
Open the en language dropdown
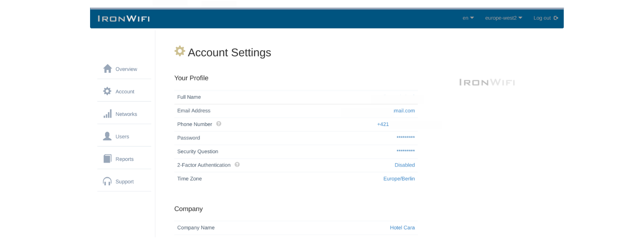coord(468,18)
